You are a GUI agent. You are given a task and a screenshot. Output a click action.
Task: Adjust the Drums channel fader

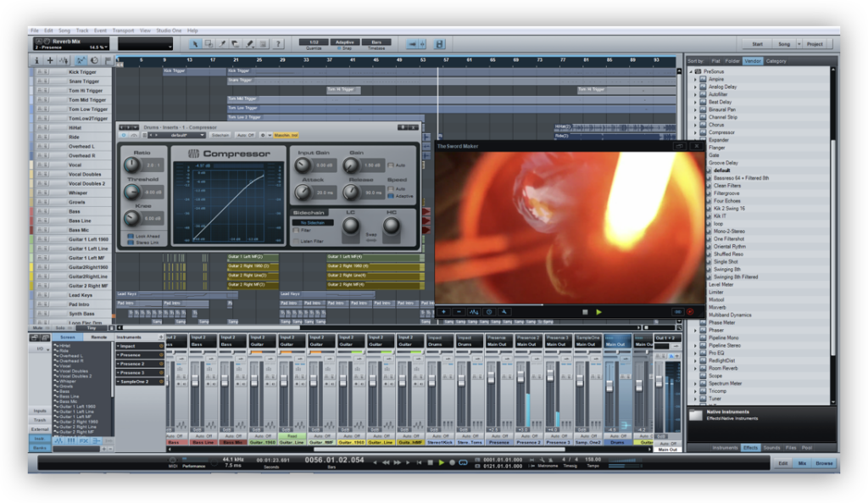coord(609,386)
